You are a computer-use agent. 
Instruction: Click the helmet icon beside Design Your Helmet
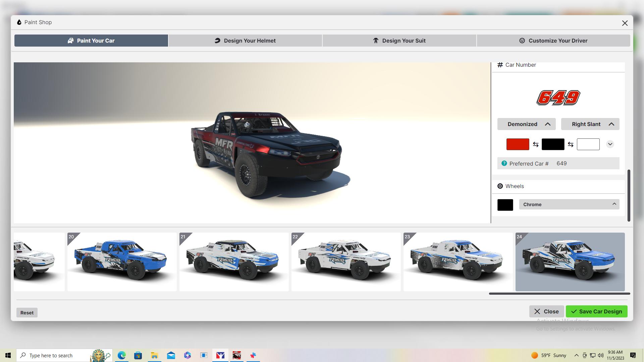(217, 41)
